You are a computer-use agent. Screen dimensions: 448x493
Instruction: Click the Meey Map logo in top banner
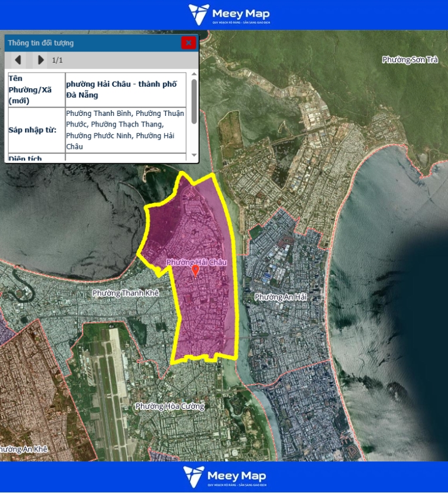229,15
